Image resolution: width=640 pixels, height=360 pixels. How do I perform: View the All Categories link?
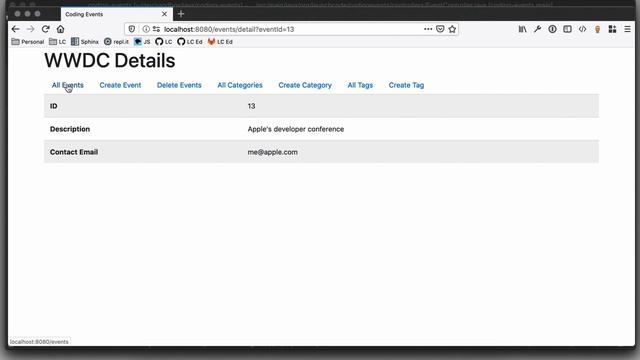[240, 85]
